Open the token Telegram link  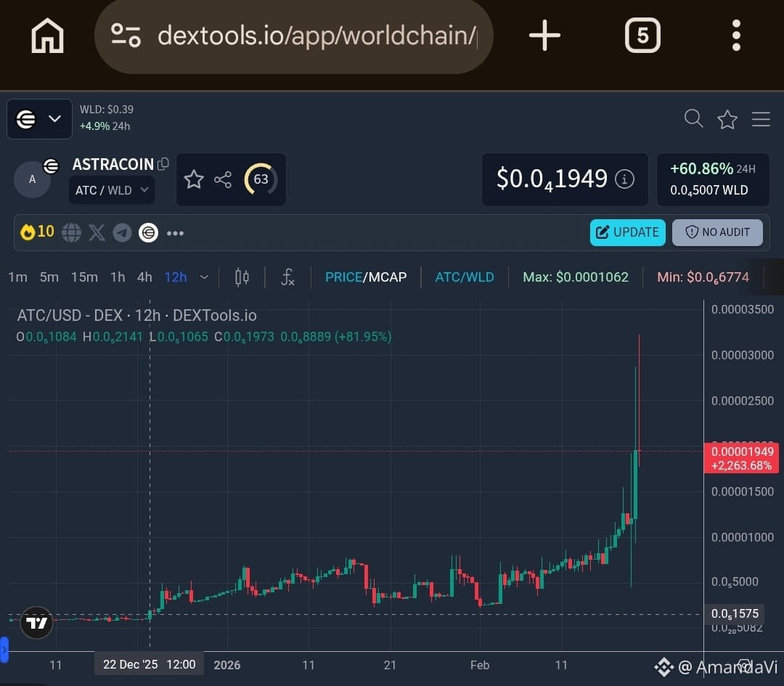pyautogui.click(x=122, y=232)
